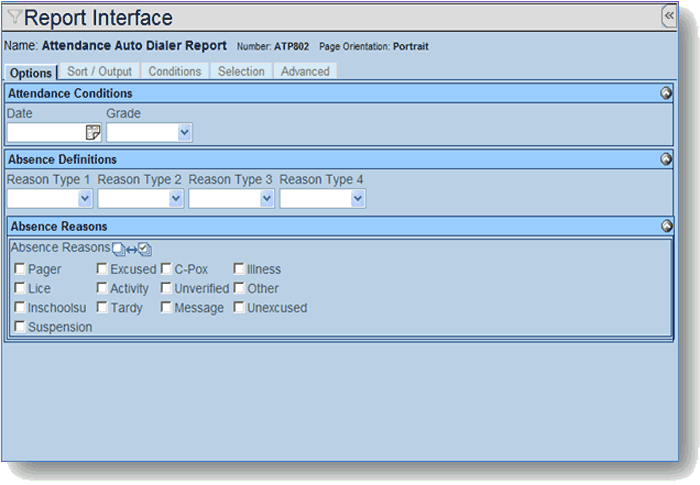Check the Pager checkbox
The width and height of the screenshot is (700, 485).
pyautogui.click(x=20, y=268)
